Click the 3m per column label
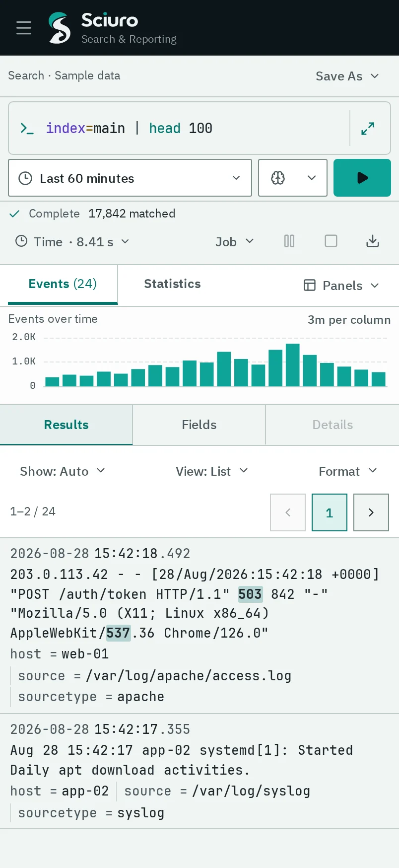The height and width of the screenshot is (868, 399). (x=349, y=320)
